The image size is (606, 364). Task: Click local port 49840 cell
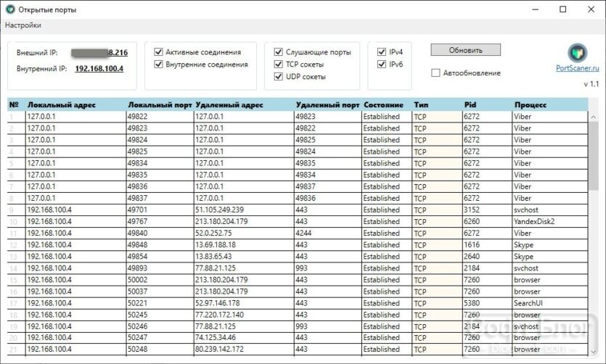click(x=160, y=233)
